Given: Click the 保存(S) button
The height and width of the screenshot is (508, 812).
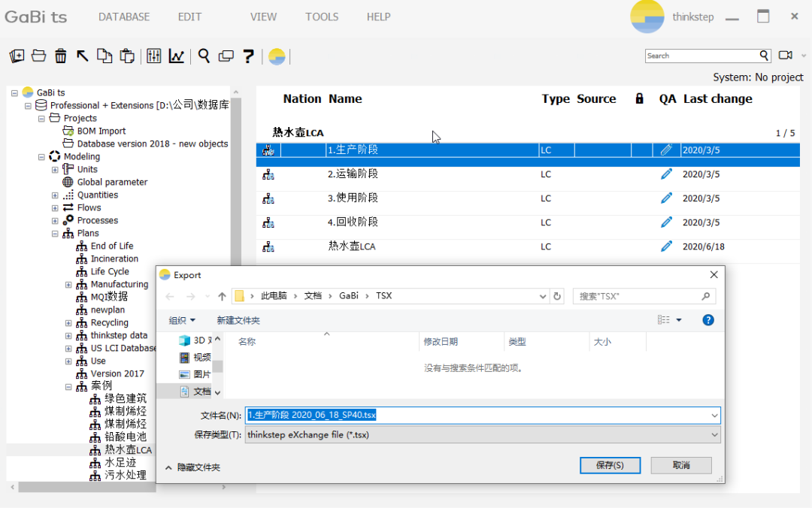Looking at the screenshot, I should pos(610,465).
